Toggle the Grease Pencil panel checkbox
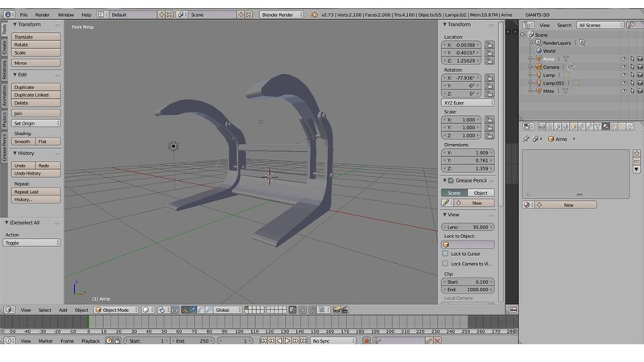 pyautogui.click(x=449, y=180)
